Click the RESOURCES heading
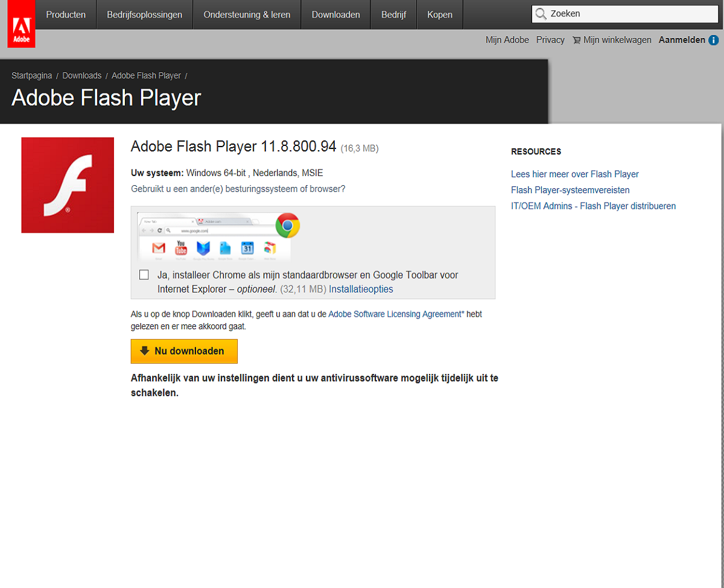The height and width of the screenshot is (588, 724). click(x=536, y=151)
